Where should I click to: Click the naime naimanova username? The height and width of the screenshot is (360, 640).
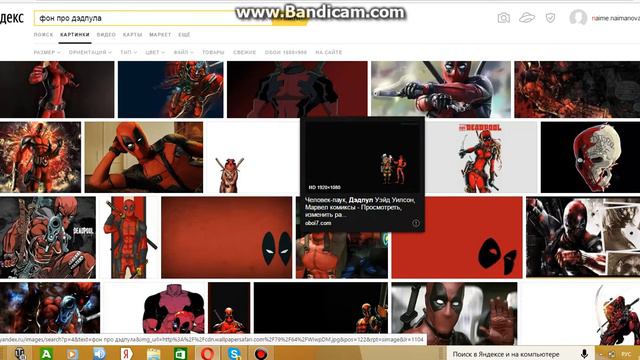click(x=616, y=18)
